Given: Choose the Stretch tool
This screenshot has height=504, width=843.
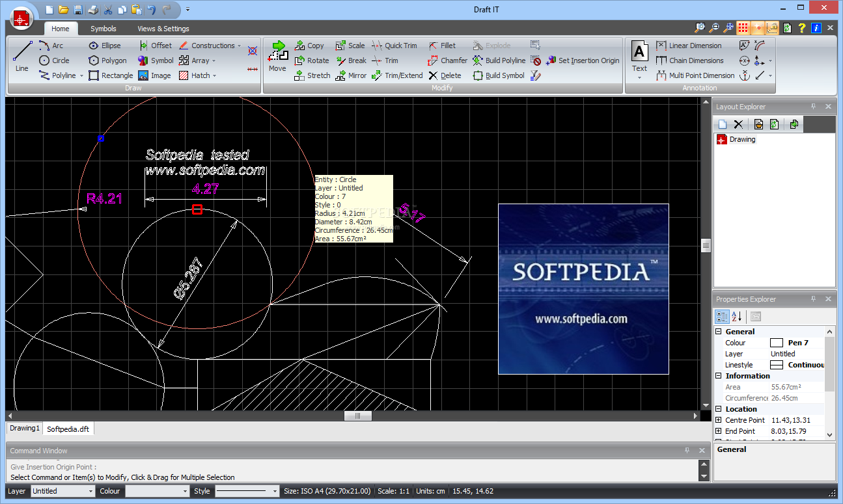Looking at the screenshot, I should pos(312,75).
